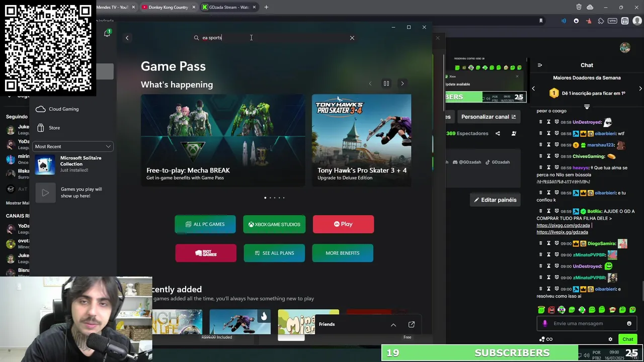
Task: Click the purple microphone icon in chat
Action: [x=545, y=323]
